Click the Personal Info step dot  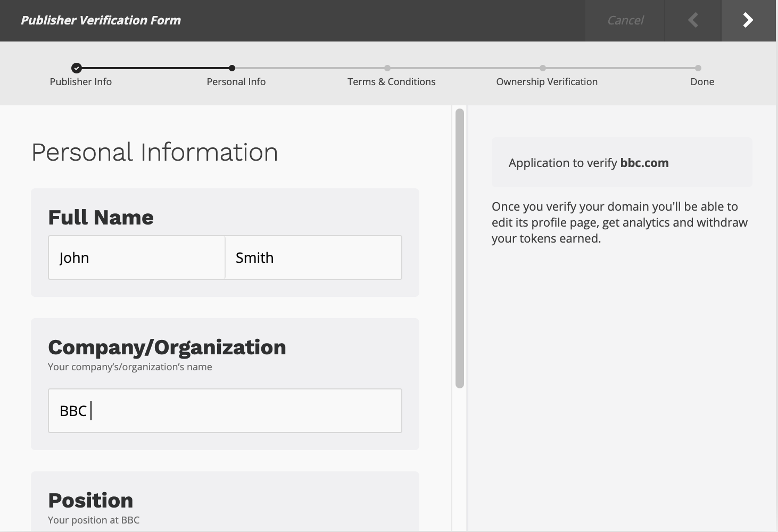[232, 68]
